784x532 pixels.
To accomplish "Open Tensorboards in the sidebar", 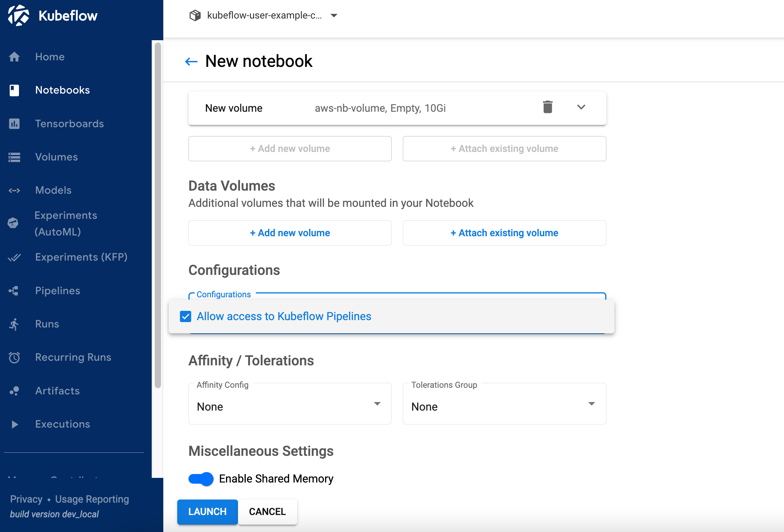I will (x=70, y=124).
